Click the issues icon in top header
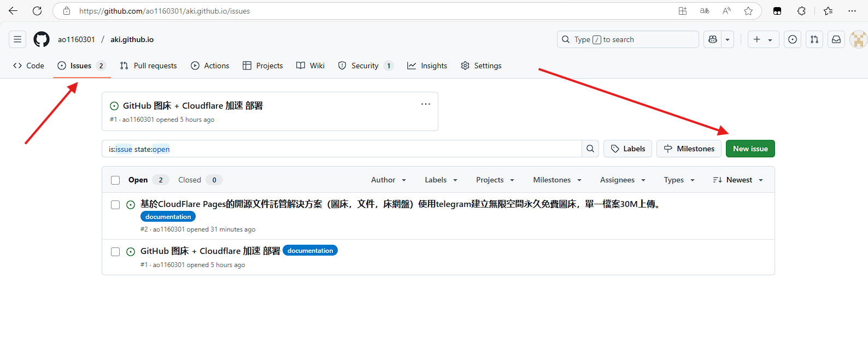The height and width of the screenshot is (337, 868). 793,39
